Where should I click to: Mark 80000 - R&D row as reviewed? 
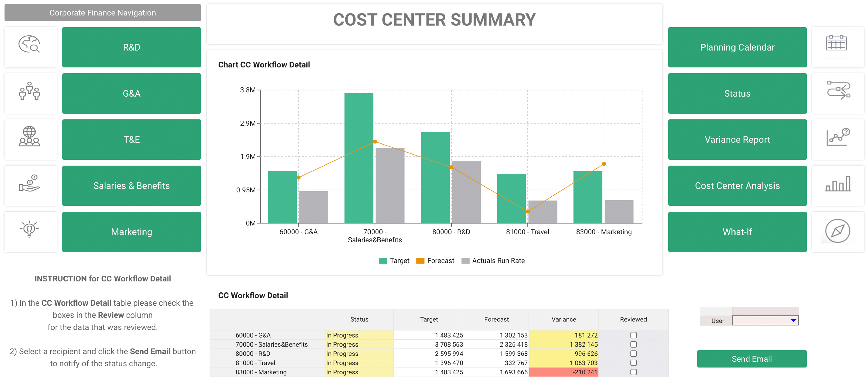[633, 354]
